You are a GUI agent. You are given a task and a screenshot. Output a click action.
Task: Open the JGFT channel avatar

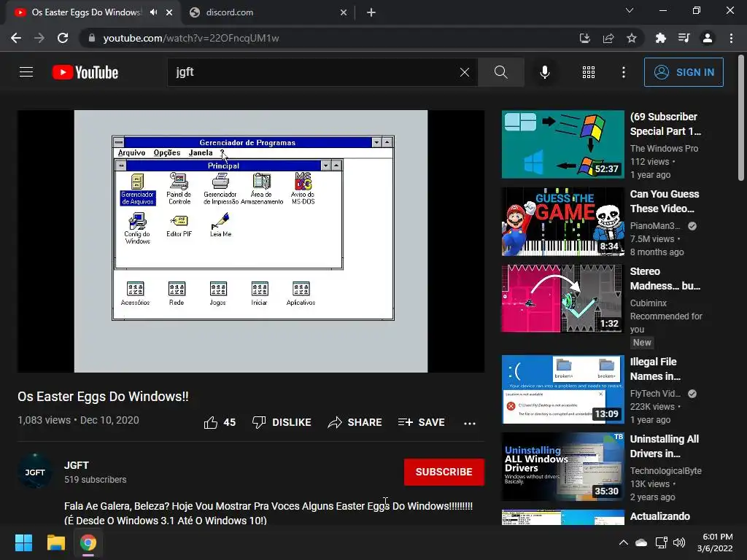tap(35, 472)
